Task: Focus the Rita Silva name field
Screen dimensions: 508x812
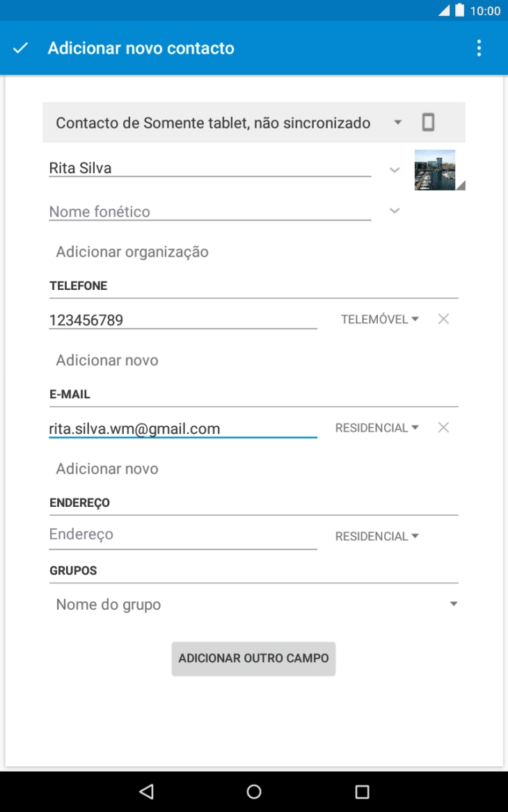Action: (210, 168)
